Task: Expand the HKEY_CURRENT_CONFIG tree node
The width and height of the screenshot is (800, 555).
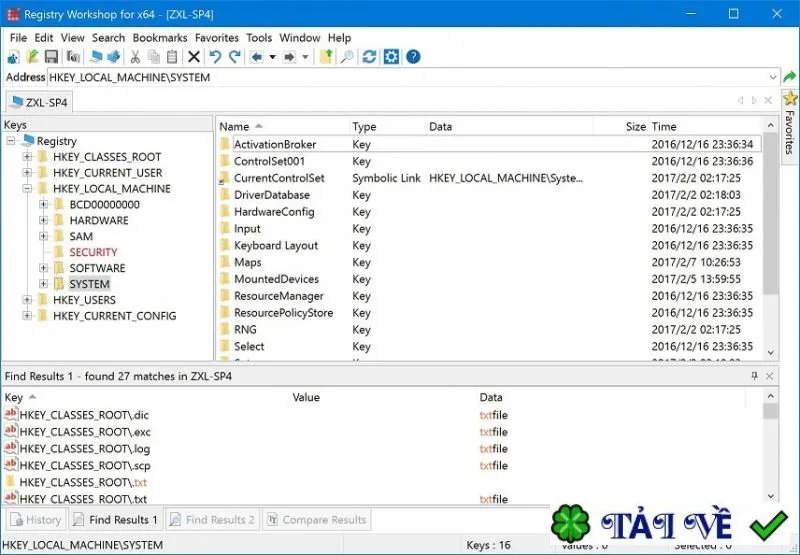Action: click(x=27, y=316)
